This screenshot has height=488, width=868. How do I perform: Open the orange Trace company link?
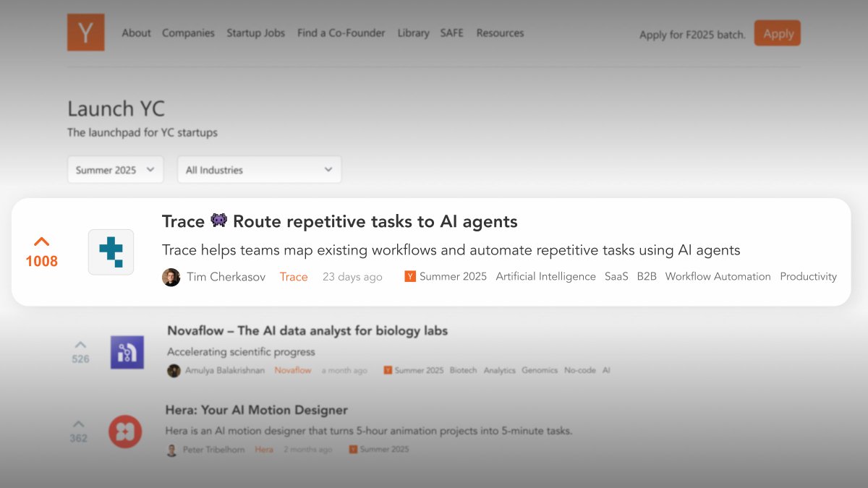pos(294,277)
